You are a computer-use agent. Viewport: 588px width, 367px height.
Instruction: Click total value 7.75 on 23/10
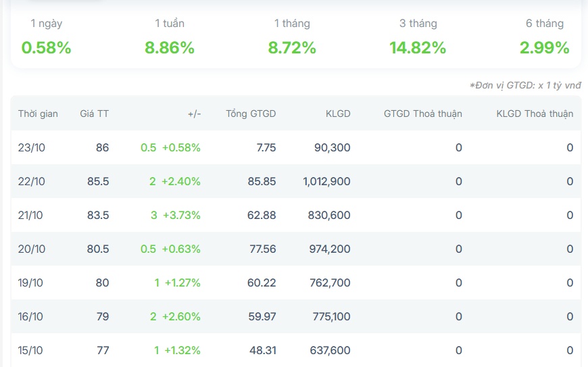click(x=266, y=148)
